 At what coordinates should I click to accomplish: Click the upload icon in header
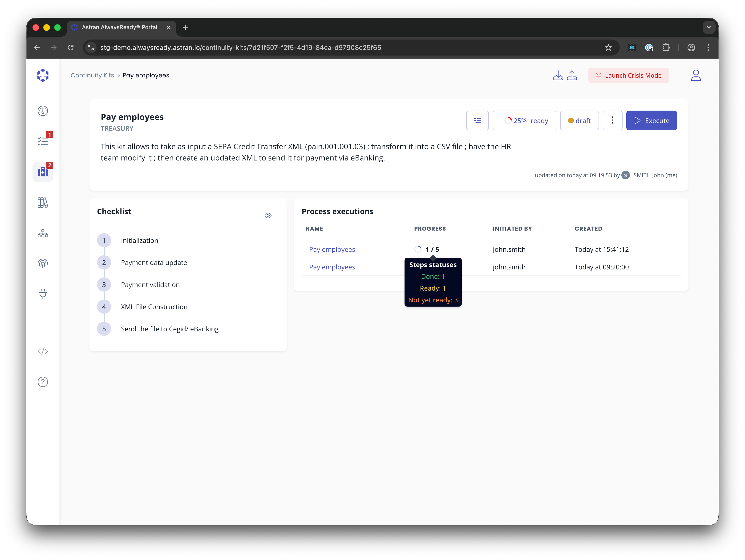click(x=572, y=75)
